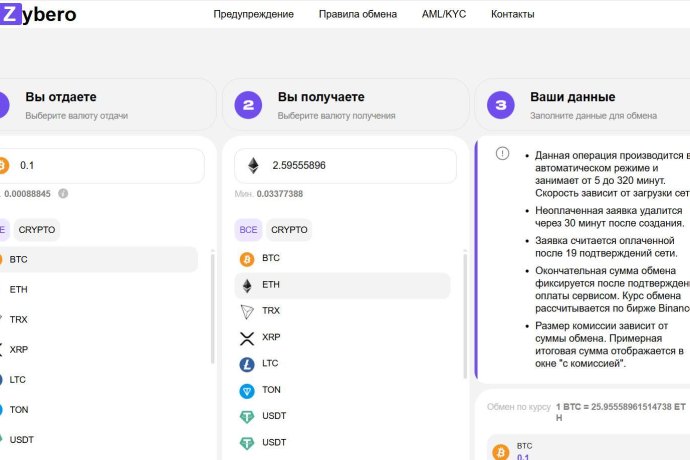This screenshot has height=460, width=690.
Task: Click the Ethereum icon in receive amount field
Action: 253,166
